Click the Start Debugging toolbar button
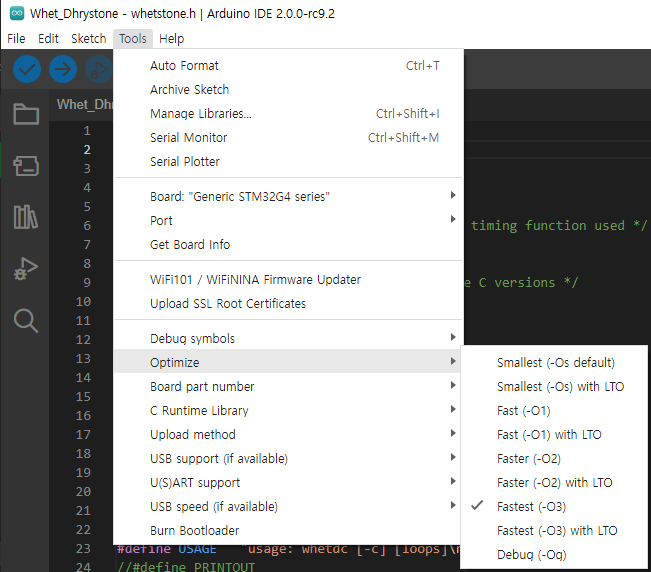 pyautogui.click(x=99, y=69)
